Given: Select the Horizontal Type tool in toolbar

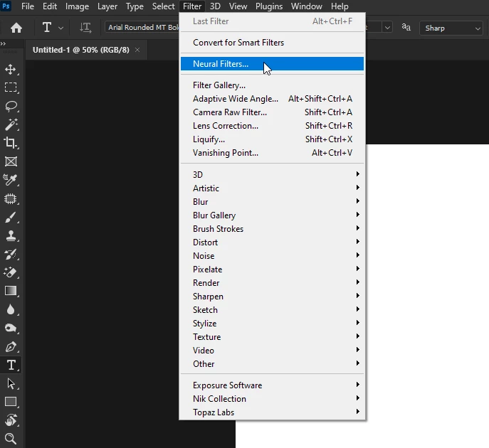Looking at the screenshot, I should [11, 365].
